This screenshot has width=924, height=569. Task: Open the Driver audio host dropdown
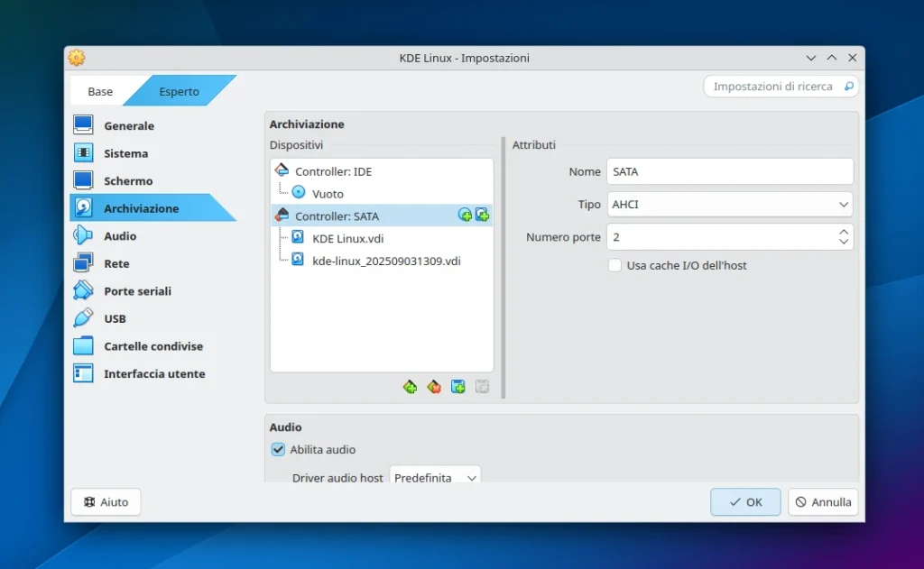(x=435, y=478)
